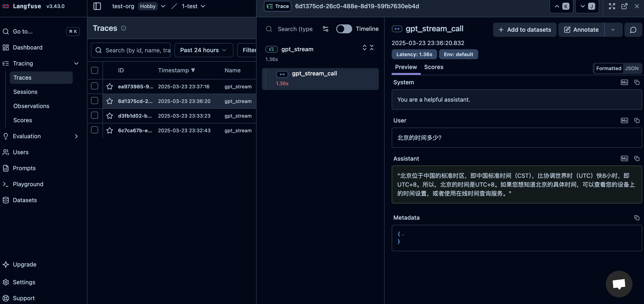Switch view to JSON format

(x=632, y=68)
